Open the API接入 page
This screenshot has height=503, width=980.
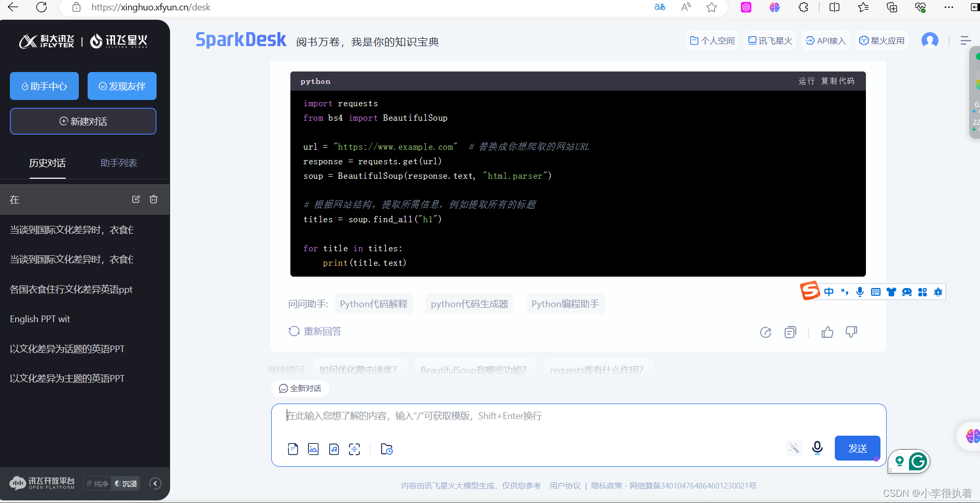click(825, 40)
